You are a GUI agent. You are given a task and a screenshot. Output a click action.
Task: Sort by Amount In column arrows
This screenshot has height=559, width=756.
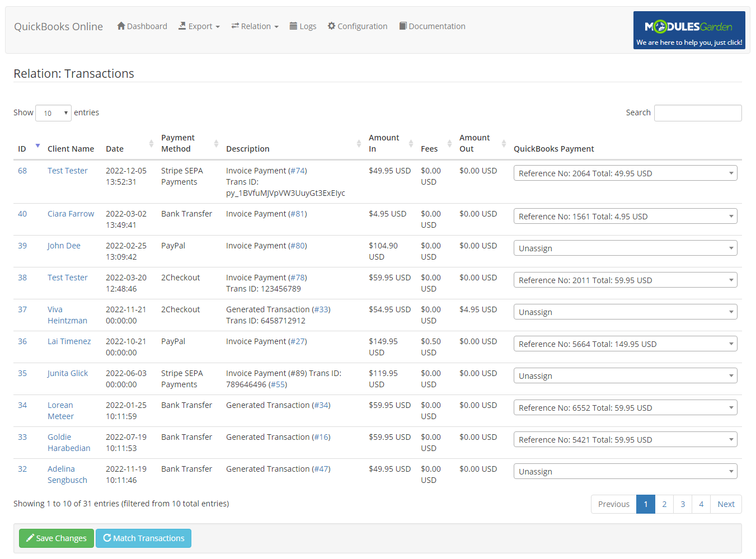click(411, 144)
